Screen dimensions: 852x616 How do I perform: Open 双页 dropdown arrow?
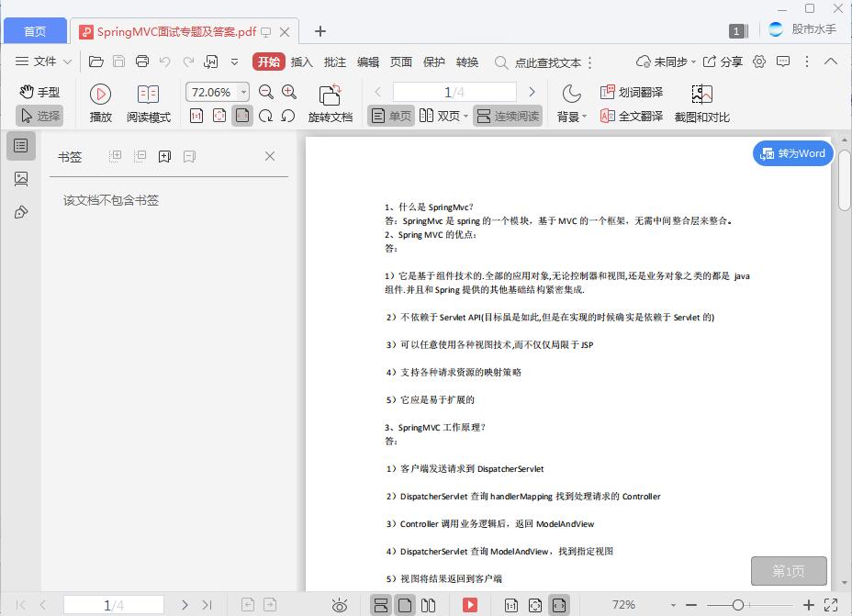pos(465,117)
